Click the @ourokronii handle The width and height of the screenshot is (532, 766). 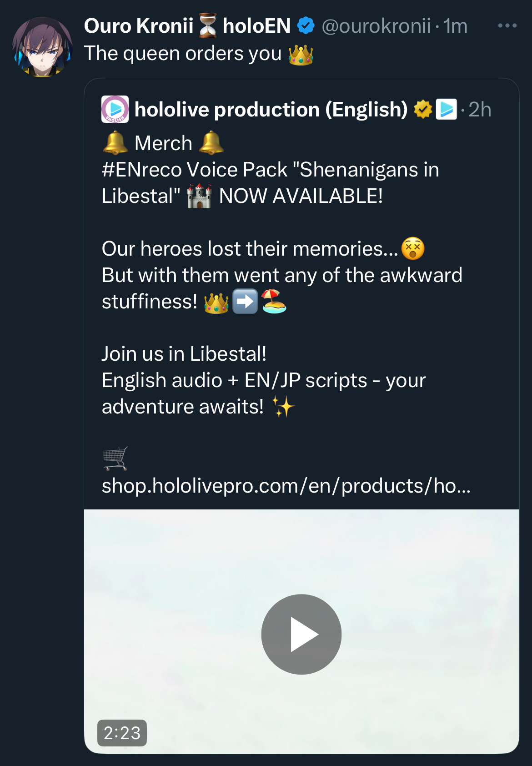pos(376,26)
